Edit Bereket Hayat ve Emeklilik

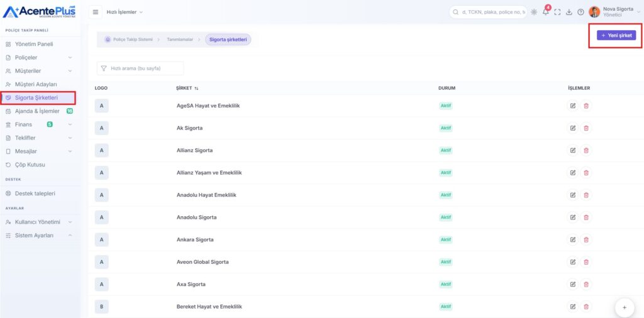pyautogui.click(x=572, y=307)
